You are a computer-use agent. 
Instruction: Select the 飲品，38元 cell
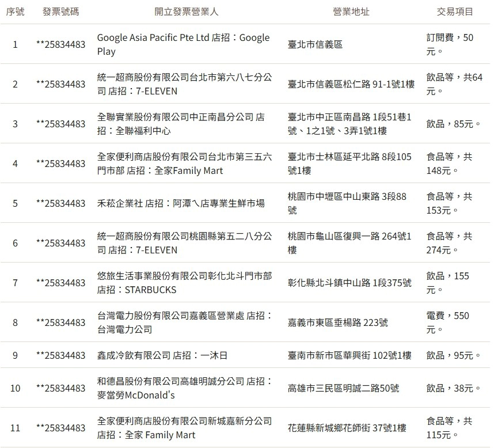click(453, 388)
